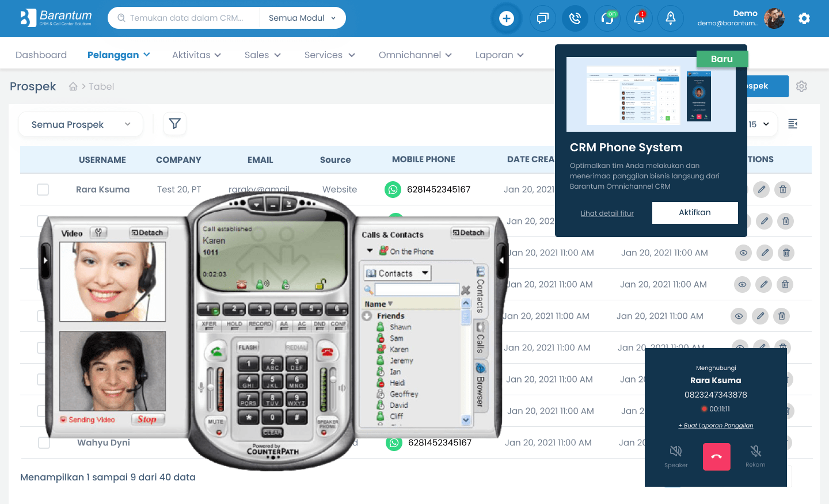Open the Contacts dropdown in softphone
The image size is (829, 504).
(x=397, y=273)
